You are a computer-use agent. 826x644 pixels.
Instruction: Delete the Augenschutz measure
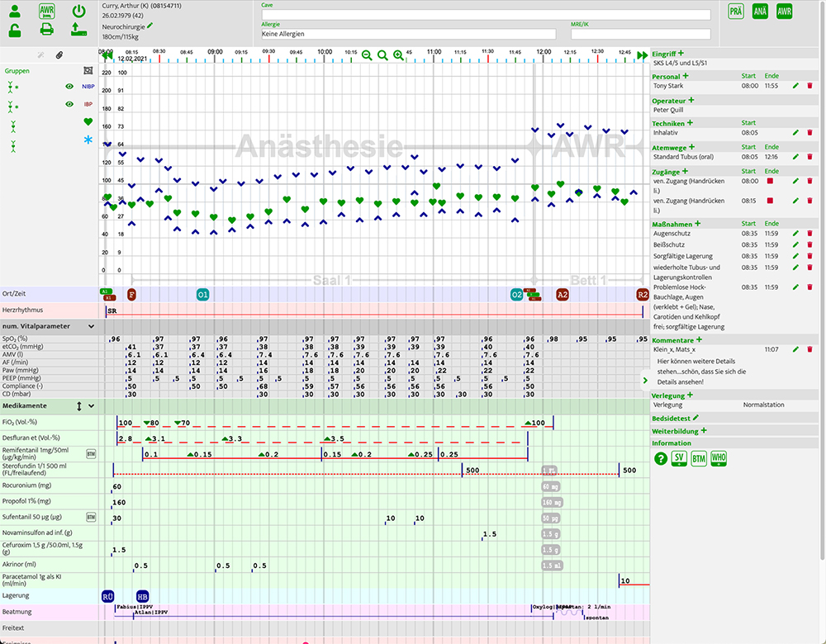(x=809, y=234)
